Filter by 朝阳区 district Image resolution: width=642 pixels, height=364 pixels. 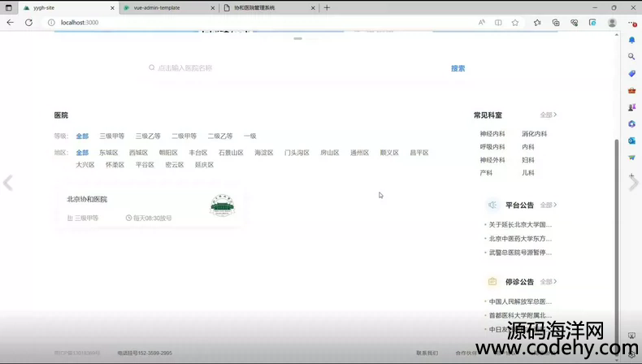[x=168, y=153]
